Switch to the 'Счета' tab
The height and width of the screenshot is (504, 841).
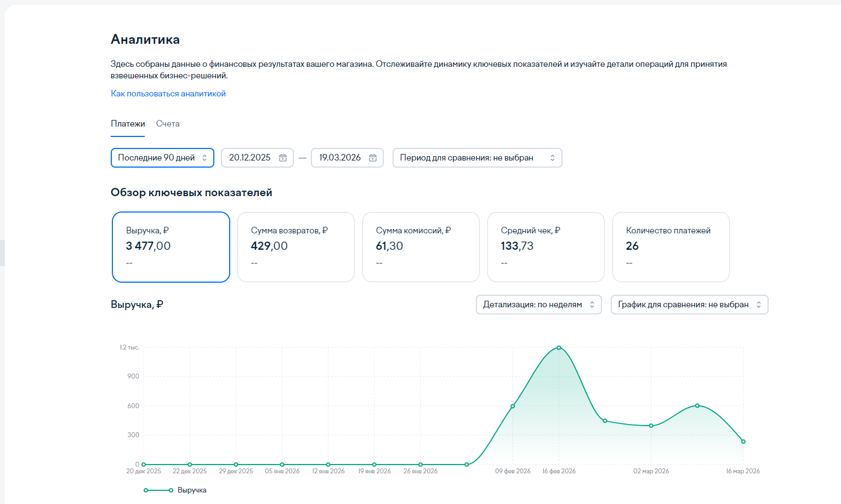pyautogui.click(x=168, y=124)
